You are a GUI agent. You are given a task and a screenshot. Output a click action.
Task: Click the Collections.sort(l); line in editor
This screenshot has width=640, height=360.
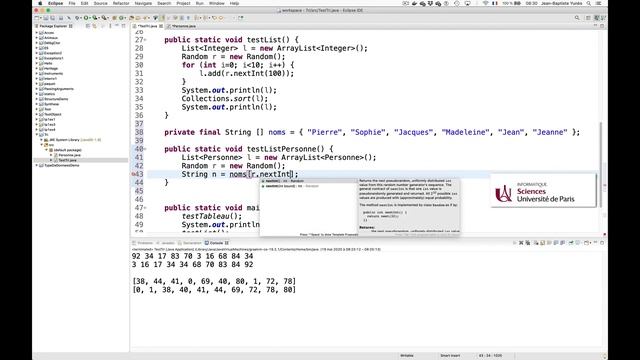pyautogui.click(x=225, y=99)
